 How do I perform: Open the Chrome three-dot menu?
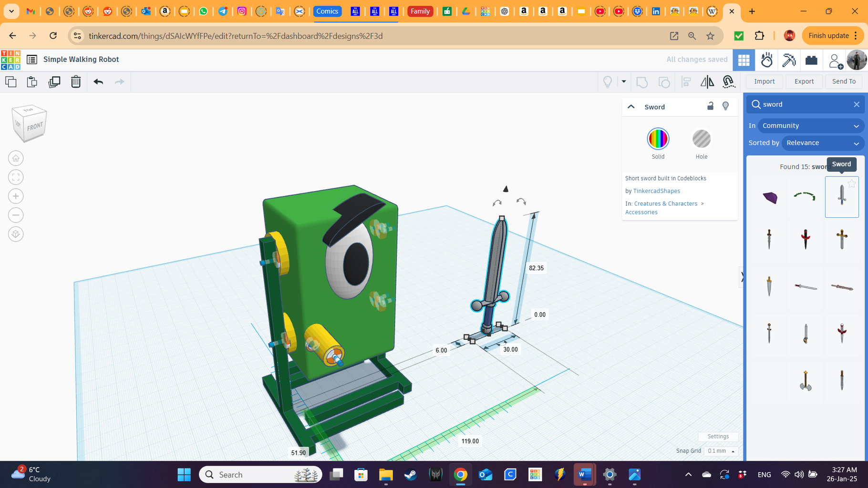click(856, 36)
